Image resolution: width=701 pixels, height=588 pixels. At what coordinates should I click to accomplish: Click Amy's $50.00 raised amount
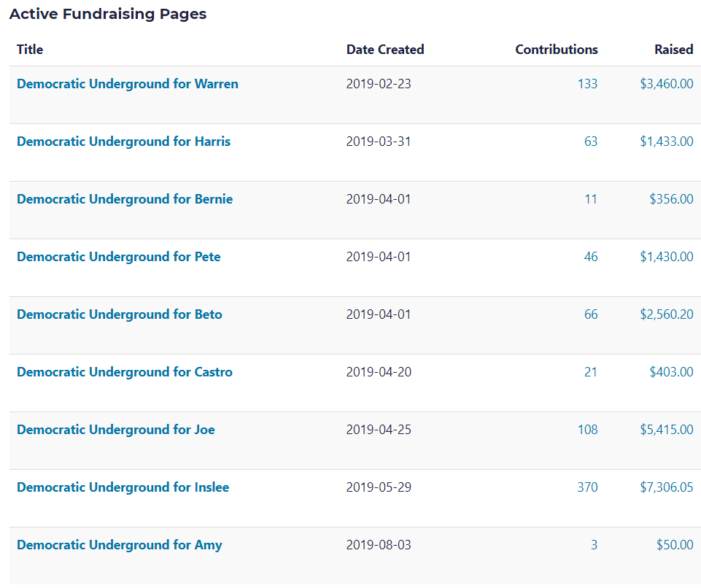[675, 545]
